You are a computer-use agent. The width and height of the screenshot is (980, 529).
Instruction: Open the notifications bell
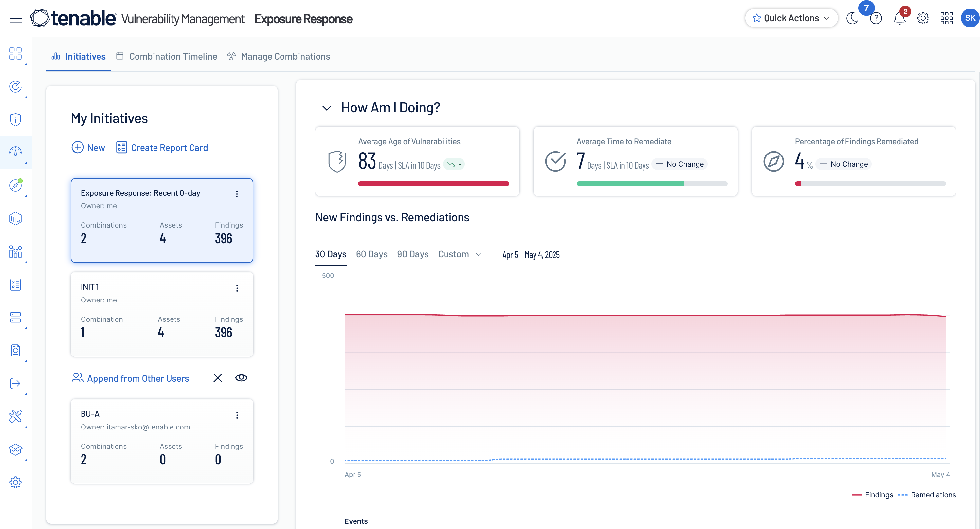pos(899,18)
